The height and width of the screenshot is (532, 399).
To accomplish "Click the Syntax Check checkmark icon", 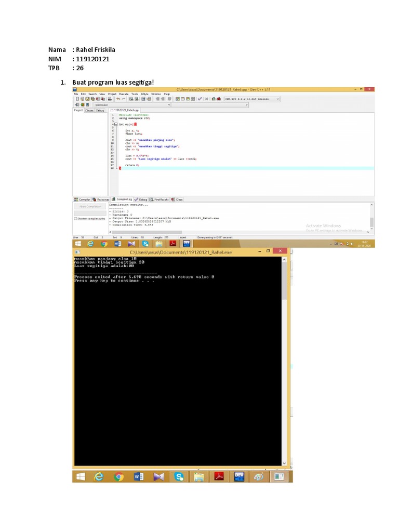I will 199,99.
